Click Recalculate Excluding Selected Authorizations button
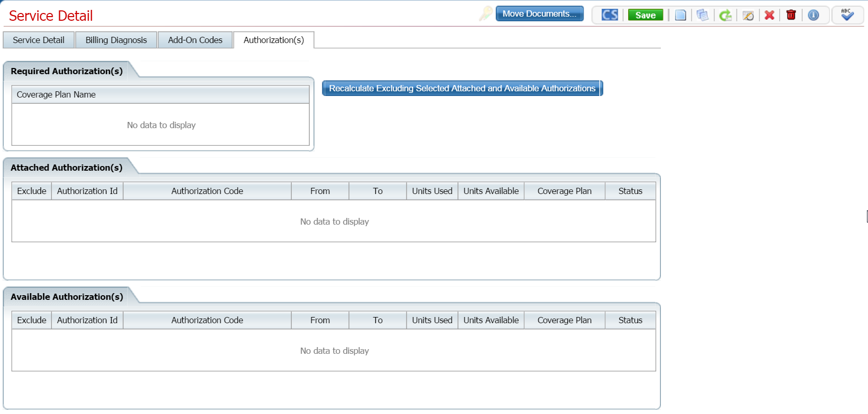This screenshot has width=868, height=414. click(x=462, y=88)
